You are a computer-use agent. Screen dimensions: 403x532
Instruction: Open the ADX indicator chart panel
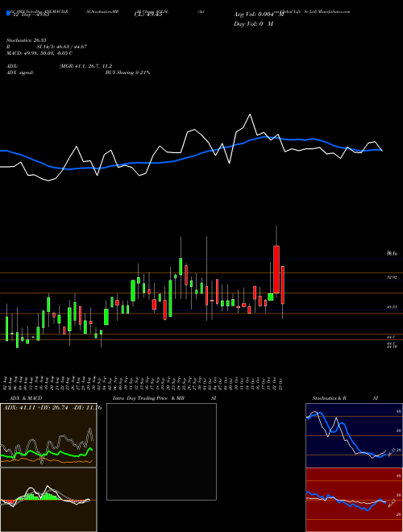point(48,435)
